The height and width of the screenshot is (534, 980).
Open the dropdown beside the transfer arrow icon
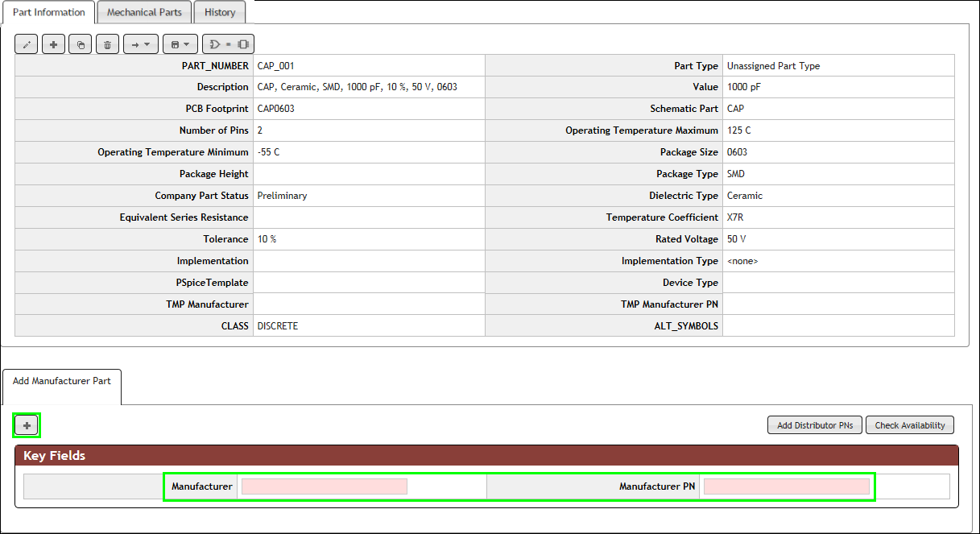pyautogui.click(x=148, y=44)
